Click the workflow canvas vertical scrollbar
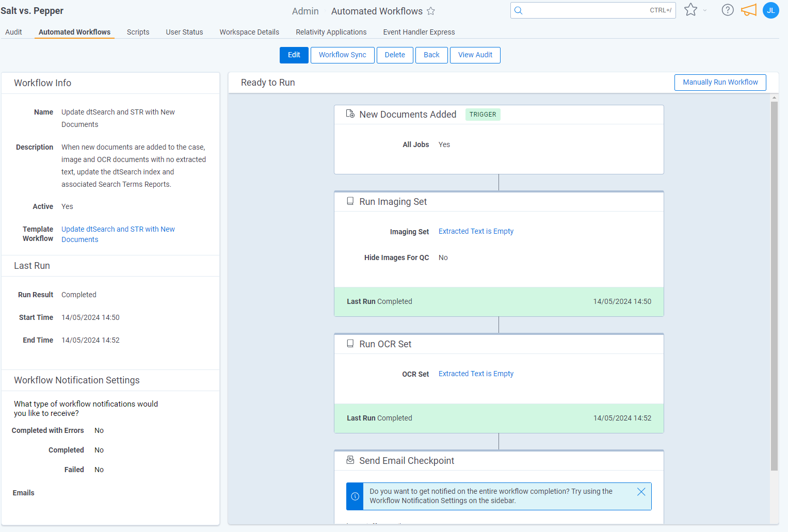The width and height of the screenshot is (788, 532). pyautogui.click(x=774, y=286)
